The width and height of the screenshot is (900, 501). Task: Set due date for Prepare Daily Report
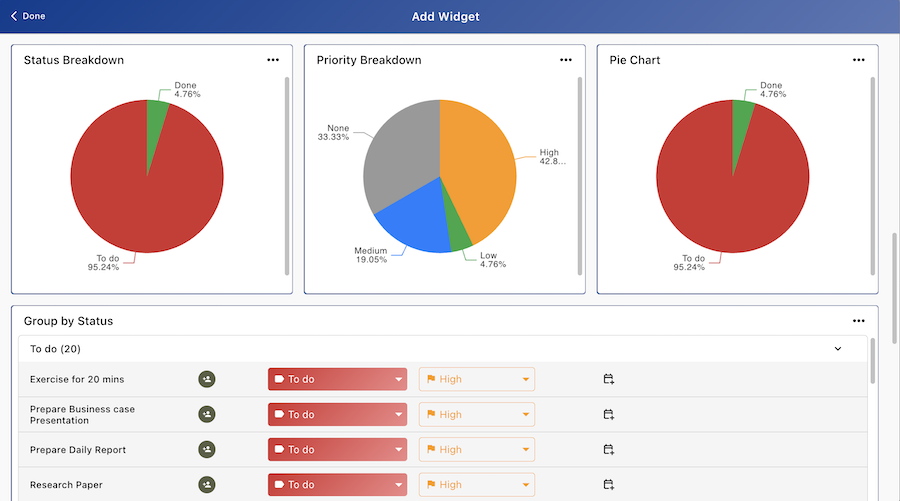[608, 450]
